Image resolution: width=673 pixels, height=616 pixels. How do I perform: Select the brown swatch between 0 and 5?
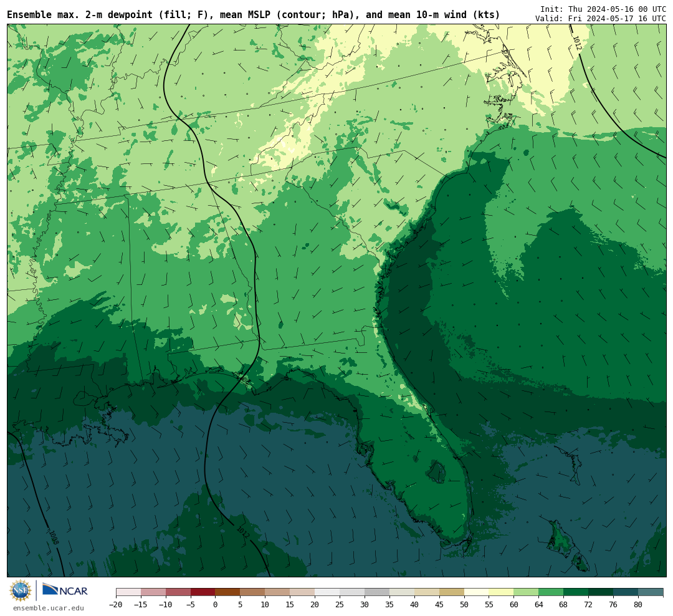(228, 592)
